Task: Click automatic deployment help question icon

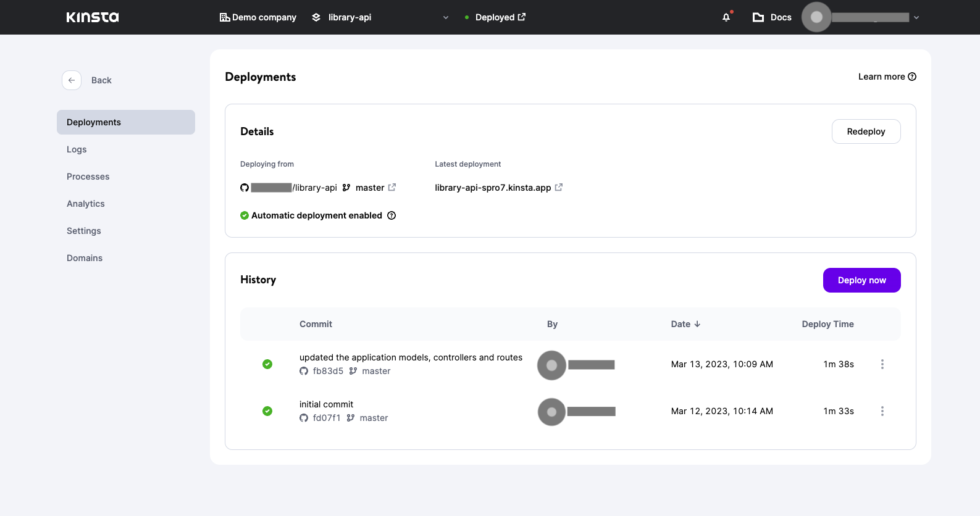Action: click(x=392, y=215)
